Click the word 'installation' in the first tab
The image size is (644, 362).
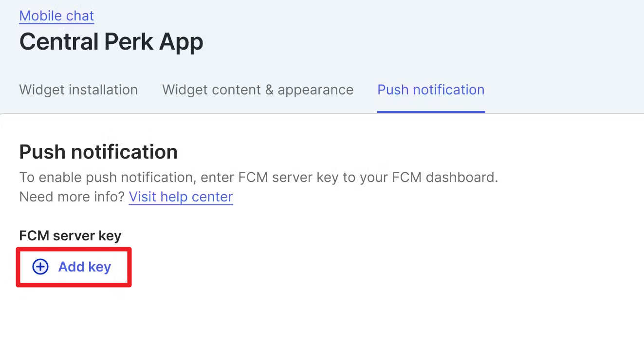click(106, 90)
